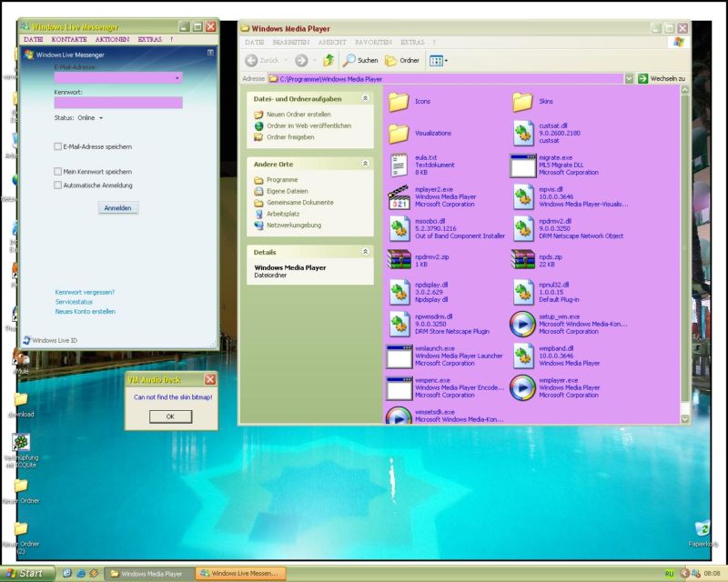The height and width of the screenshot is (582, 728).
Task: Click Wechseln zu go button
Action: coord(662,79)
